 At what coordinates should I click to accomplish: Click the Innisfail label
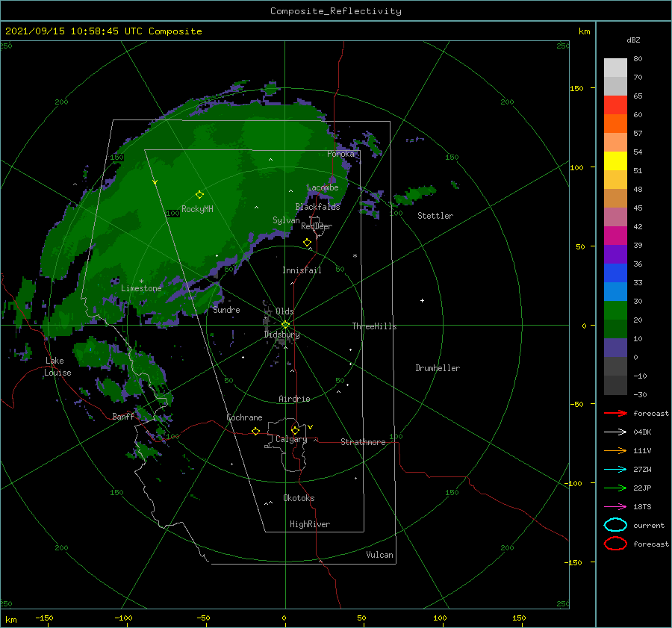[302, 270]
